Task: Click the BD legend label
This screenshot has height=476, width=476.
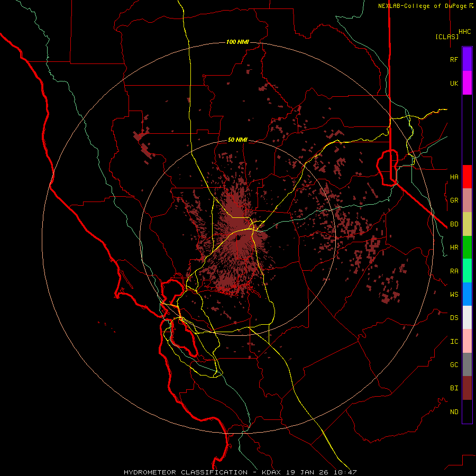Action: coord(454,224)
